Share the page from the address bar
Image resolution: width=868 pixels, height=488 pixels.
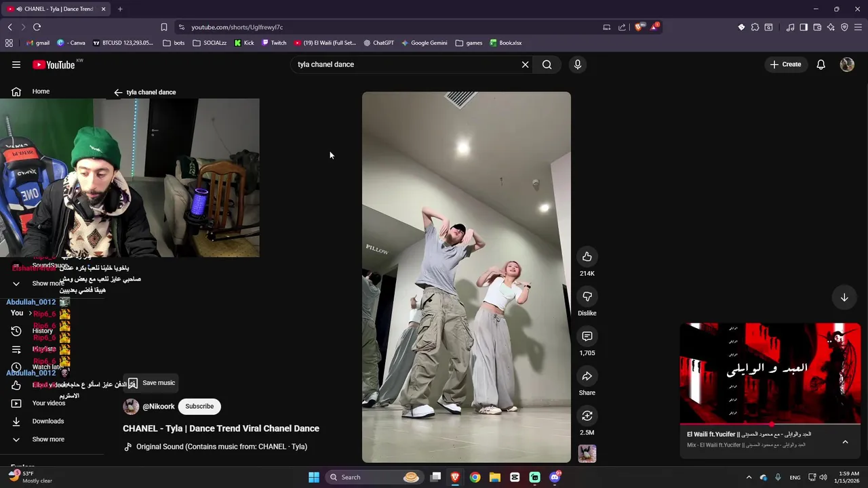622,27
